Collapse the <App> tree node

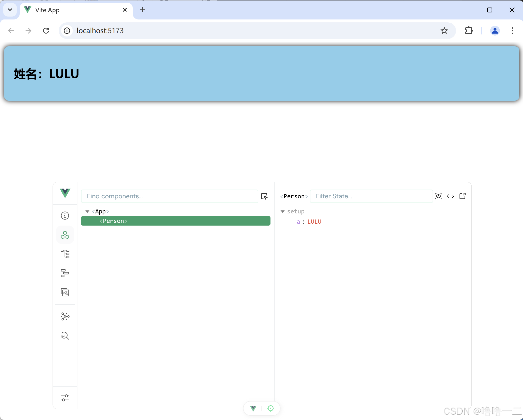tap(87, 211)
